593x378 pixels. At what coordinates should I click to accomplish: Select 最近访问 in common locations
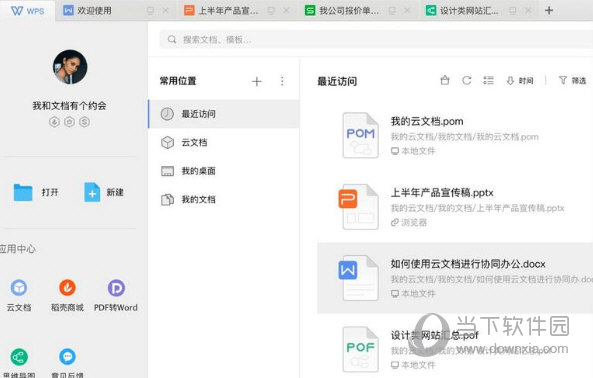224,114
